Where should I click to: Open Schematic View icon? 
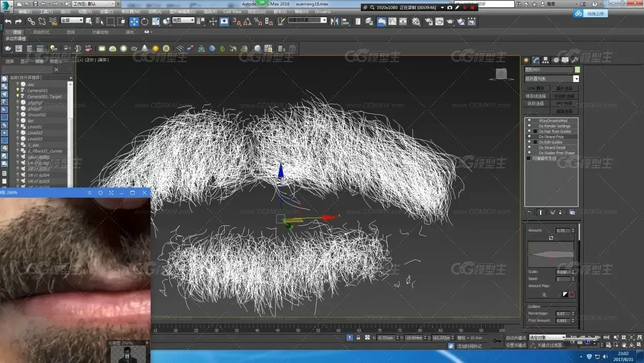403,21
